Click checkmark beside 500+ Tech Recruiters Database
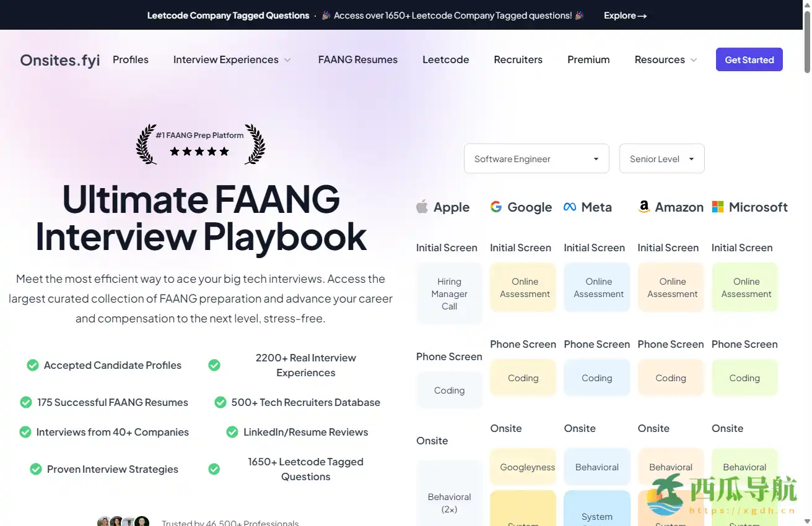Image resolution: width=812 pixels, height=526 pixels. point(220,402)
